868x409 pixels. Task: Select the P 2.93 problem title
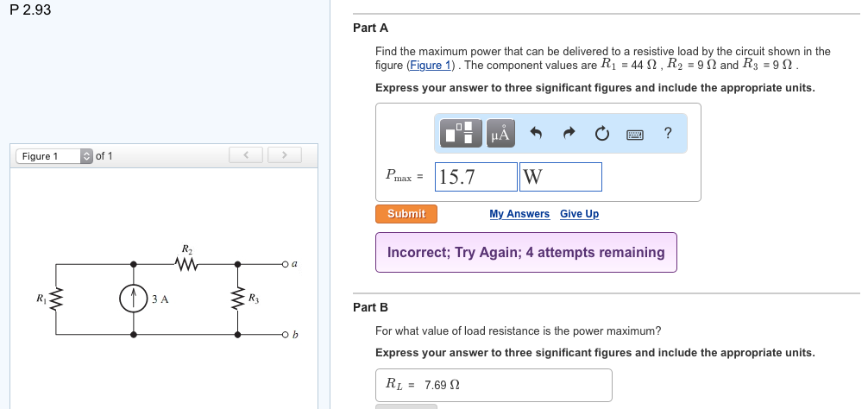point(30,9)
